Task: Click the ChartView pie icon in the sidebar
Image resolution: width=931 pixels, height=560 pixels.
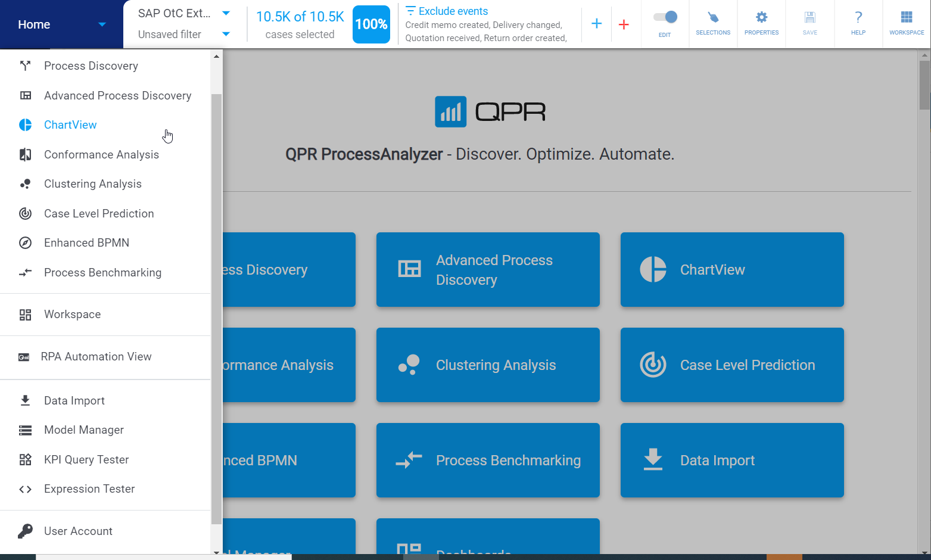Action: (25, 125)
